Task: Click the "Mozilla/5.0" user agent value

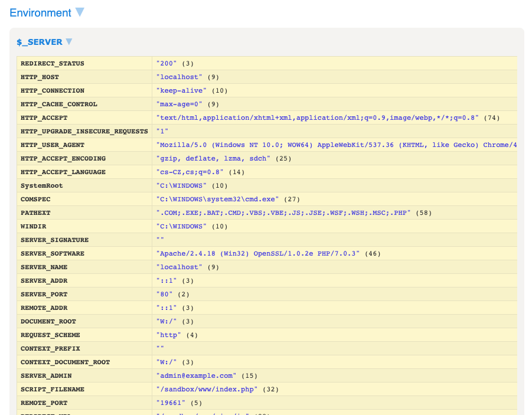Action: pyautogui.click(x=336, y=145)
